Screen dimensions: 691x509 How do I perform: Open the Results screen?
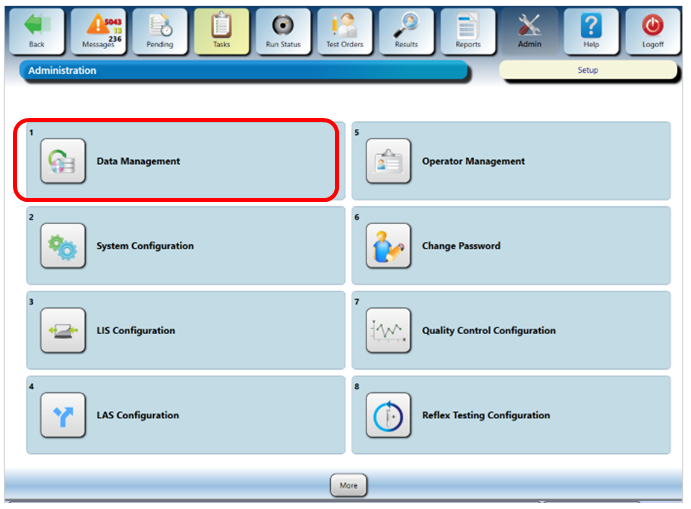click(406, 30)
